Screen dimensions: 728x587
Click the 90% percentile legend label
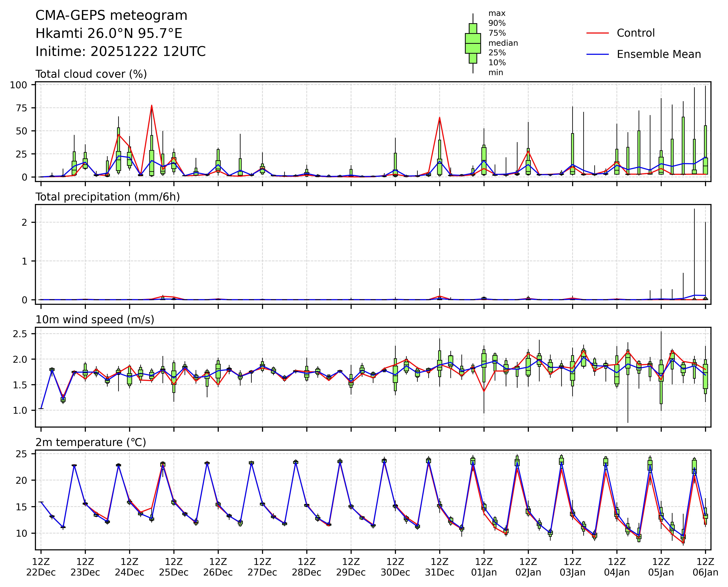pos(497,23)
